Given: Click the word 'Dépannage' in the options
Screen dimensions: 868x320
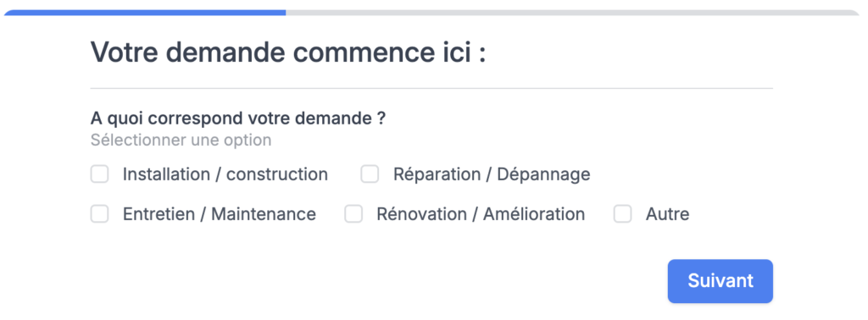Looking at the screenshot, I should (x=543, y=174).
